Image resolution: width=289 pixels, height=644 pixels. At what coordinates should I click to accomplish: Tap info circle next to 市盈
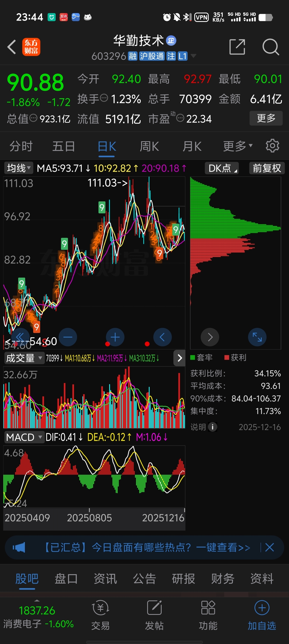tap(180, 118)
